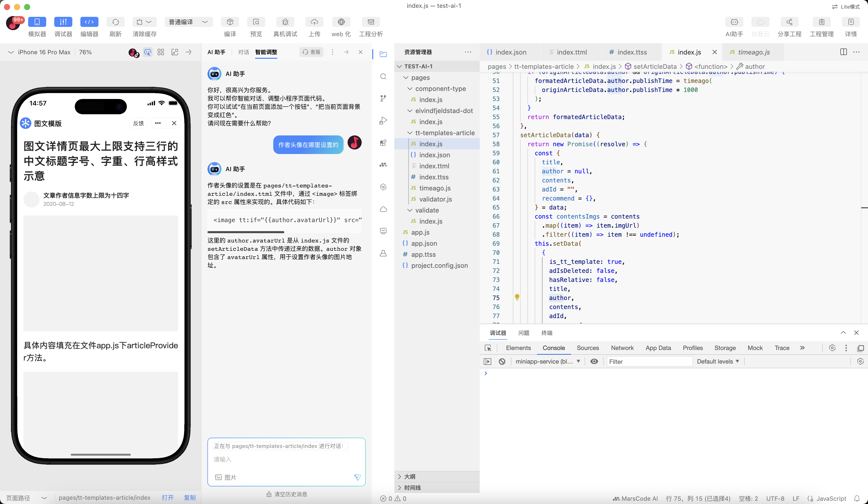Screen dimensions: 868x504
Task: Open the run and debug sidebar icon
Action: (x=383, y=121)
